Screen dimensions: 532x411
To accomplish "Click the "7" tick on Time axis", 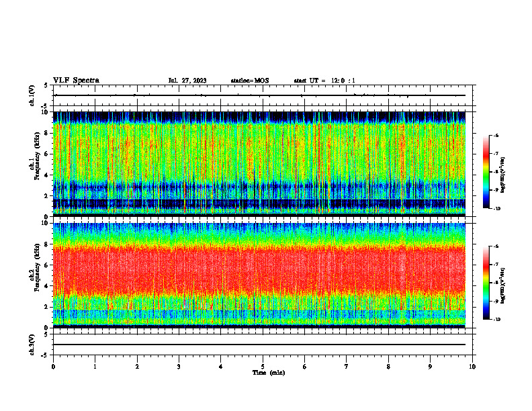I will click(x=347, y=367).
